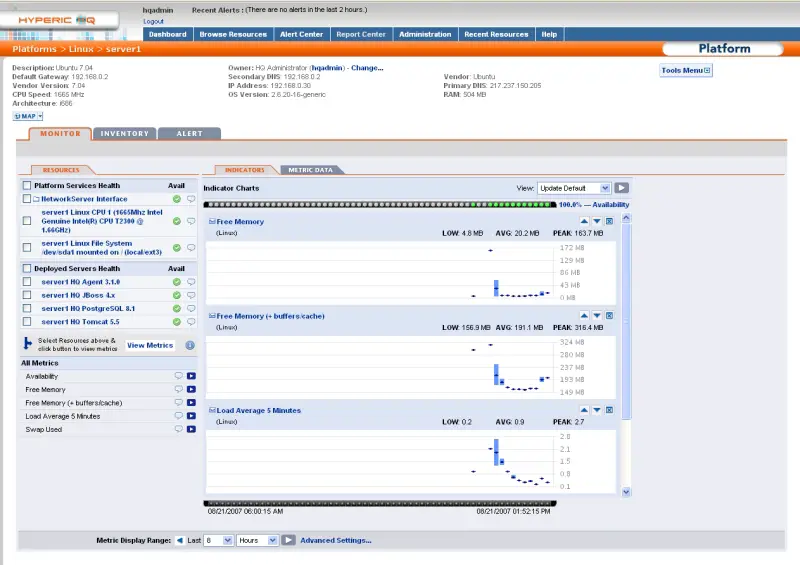Screen dimensions: 800x565
Task: Apply metric display range with play arrow
Action: point(288,540)
